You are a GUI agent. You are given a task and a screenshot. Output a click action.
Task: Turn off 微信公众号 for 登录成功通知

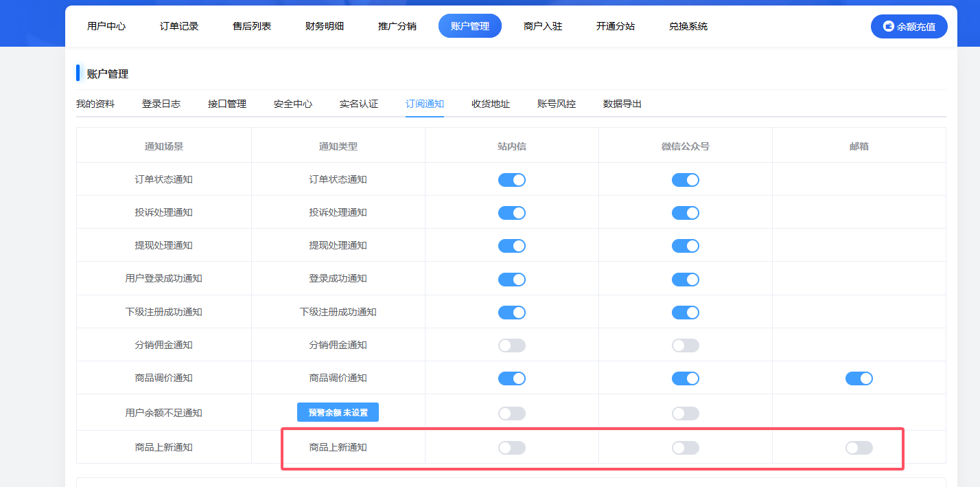[686, 279]
